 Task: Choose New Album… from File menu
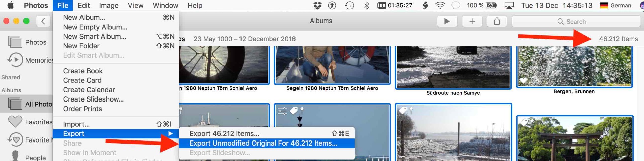(x=116, y=17)
